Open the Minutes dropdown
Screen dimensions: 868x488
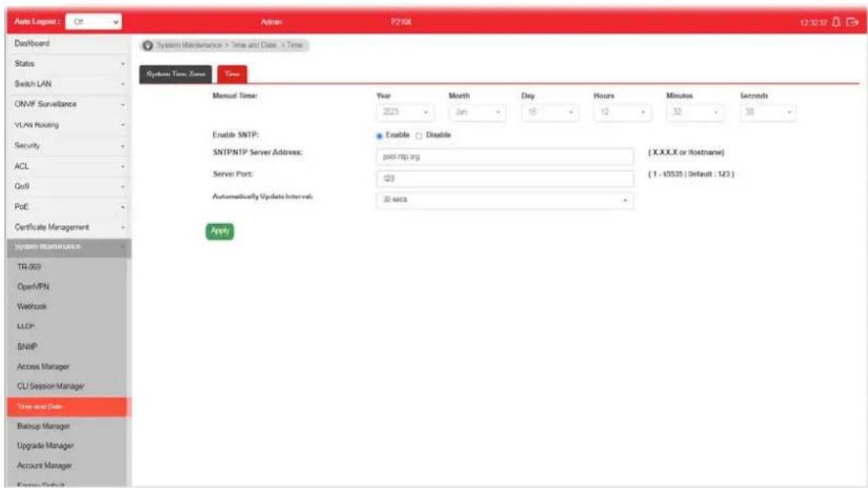point(695,112)
